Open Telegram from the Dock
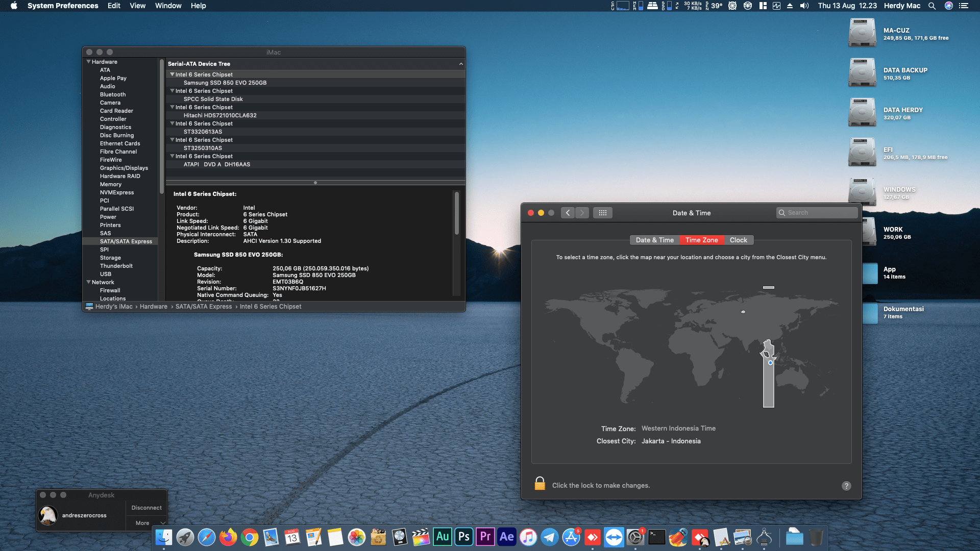The image size is (980, 551). (x=549, y=537)
